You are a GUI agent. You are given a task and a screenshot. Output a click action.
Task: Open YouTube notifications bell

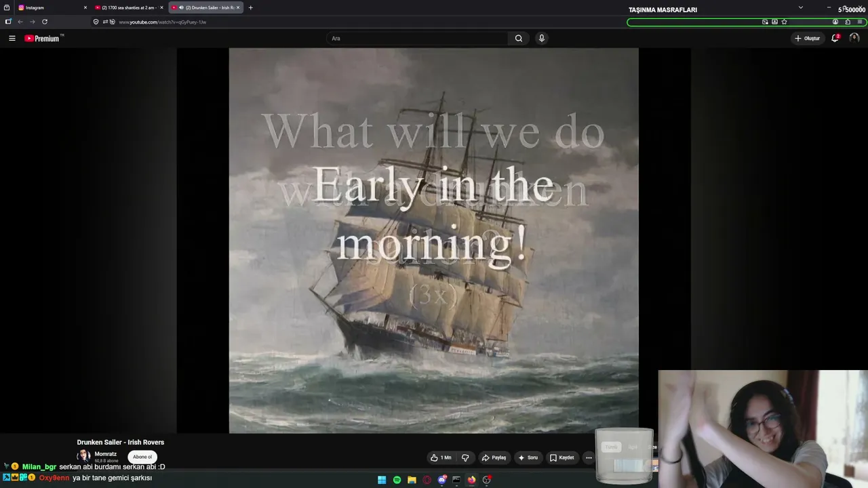pyautogui.click(x=835, y=39)
